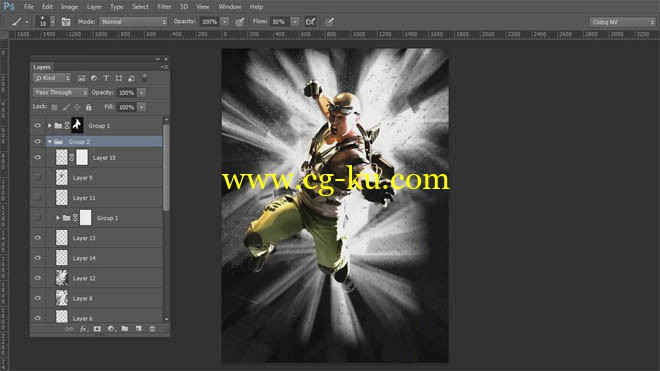Open the Filter menu

pyautogui.click(x=164, y=7)
